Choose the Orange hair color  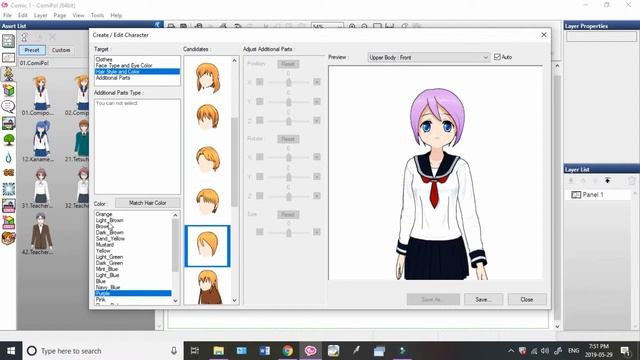[x=133, y=214]
